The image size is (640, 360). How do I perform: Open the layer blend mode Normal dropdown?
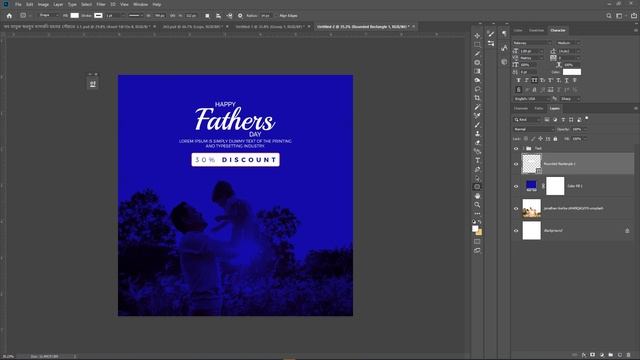(533, 129)
